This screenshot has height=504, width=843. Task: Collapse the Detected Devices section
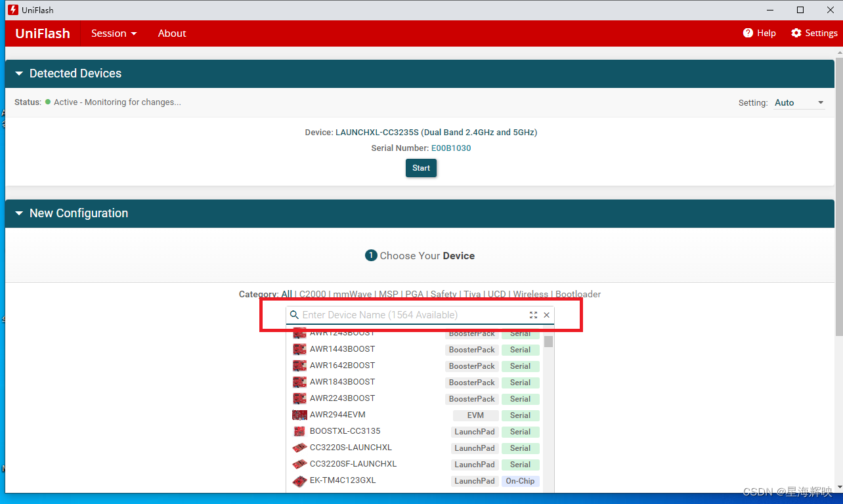[x=19, y=73]
